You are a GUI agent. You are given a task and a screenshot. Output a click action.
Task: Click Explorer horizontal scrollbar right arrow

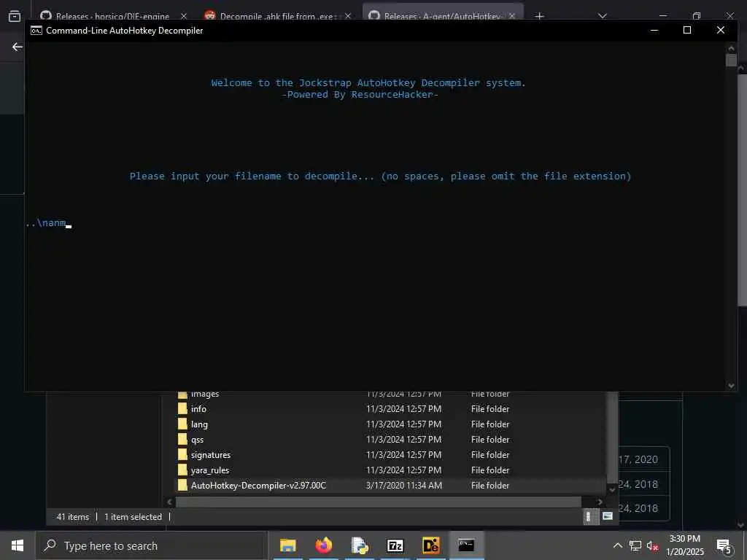[600, 502]
